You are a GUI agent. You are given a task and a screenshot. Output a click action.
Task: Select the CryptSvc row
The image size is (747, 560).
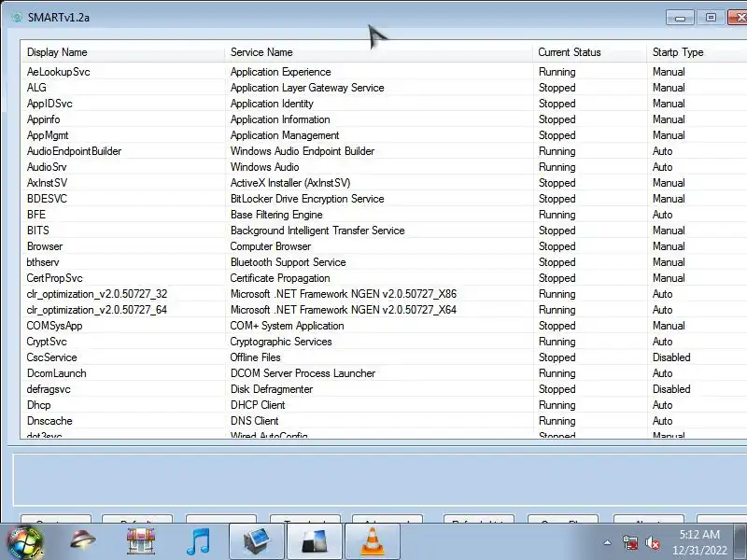pyautogui.click(x=384, y=342)
